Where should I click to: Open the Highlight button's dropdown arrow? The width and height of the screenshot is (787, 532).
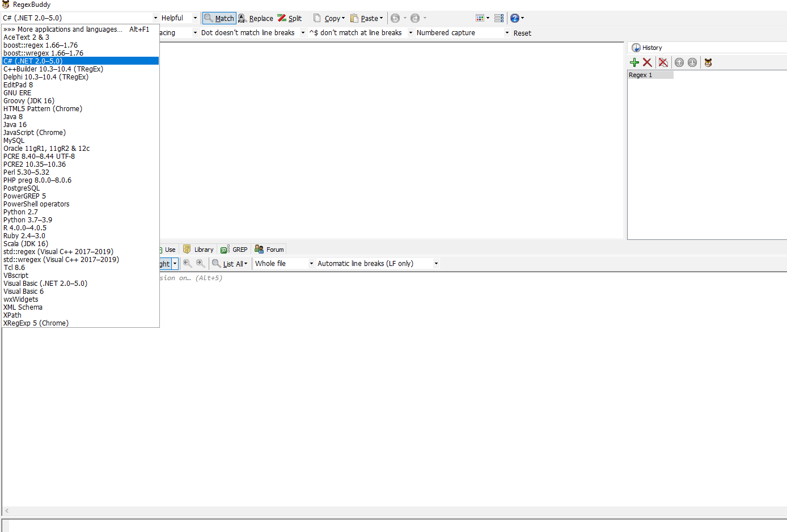coord(175,264)
